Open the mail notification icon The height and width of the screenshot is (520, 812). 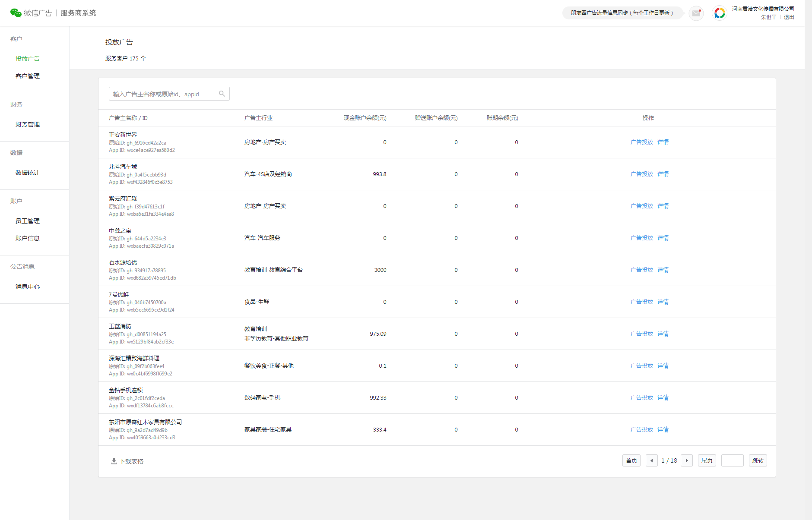696,13
